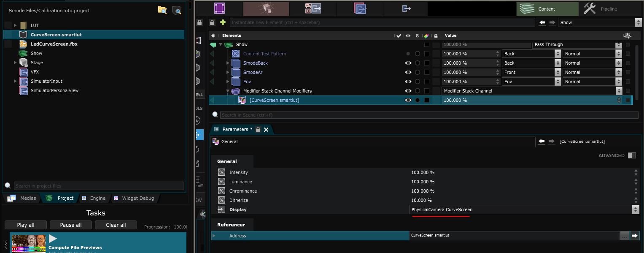The width and height of the screenshot is (644, 253).
Task: Click the green plus add element icon
Action: click(x=223, y=22)
